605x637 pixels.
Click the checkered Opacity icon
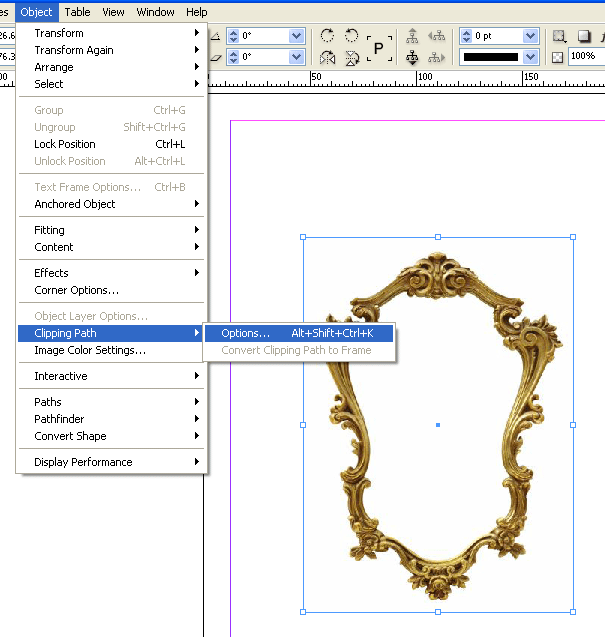pyautogui.click(x=557, y=57)
